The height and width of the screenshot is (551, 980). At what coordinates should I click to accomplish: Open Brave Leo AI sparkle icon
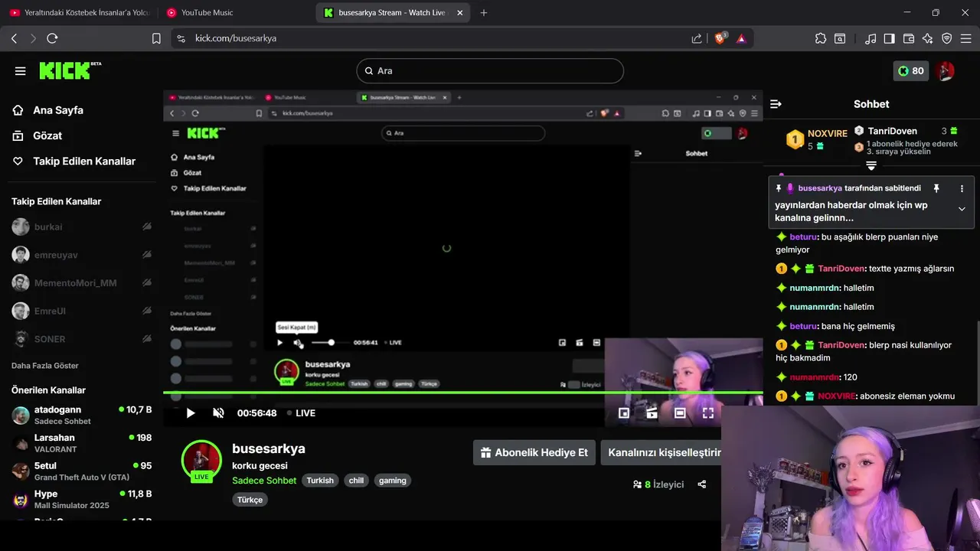pyautogui.click(x=928, y=38)
